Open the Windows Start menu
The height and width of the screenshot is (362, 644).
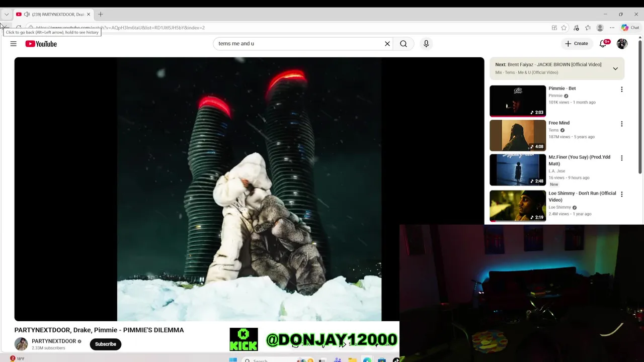233,359
